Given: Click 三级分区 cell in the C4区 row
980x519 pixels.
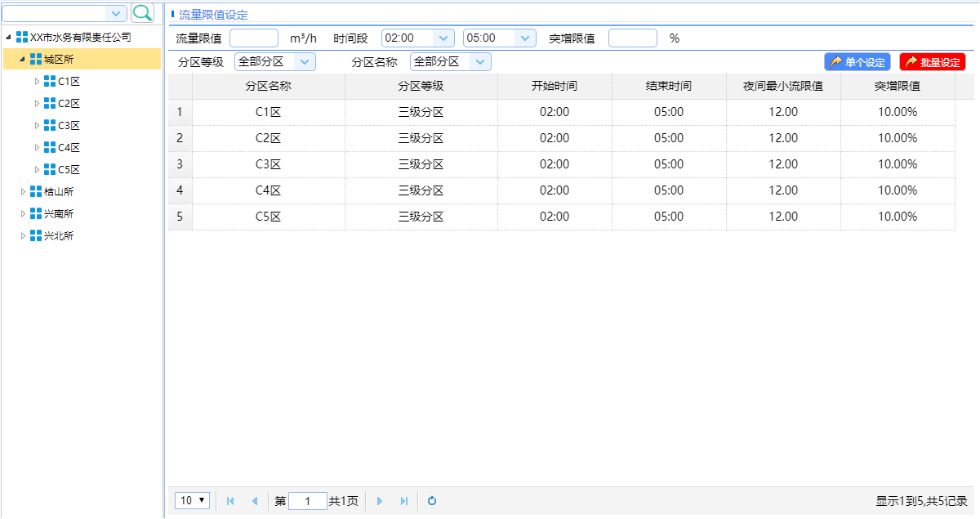Looking at the screenshot, I should click(421, 190).
